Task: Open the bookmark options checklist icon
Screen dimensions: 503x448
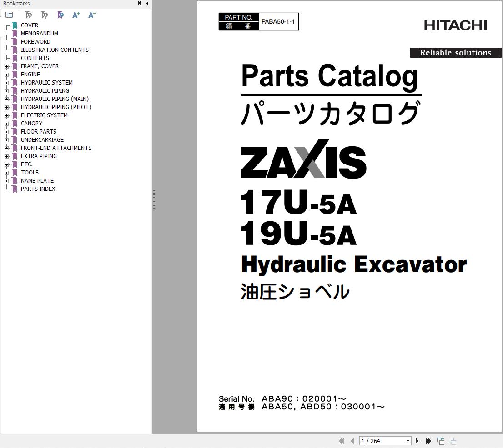Action: 9,15
